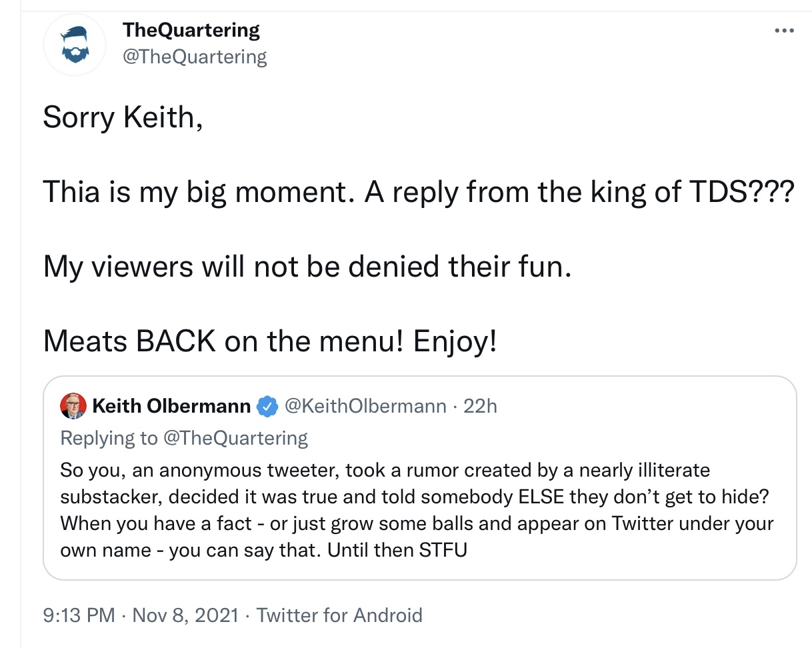This screenshot has width=812, height=648.
Task: Open the 9:13 PM tweet time link
Action: click(x=79, y=615)
